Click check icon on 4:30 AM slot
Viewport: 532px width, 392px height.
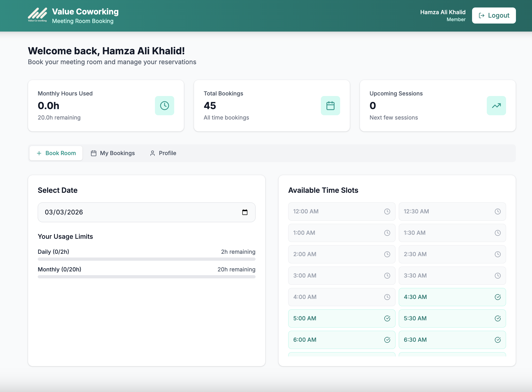pos(497,297)
